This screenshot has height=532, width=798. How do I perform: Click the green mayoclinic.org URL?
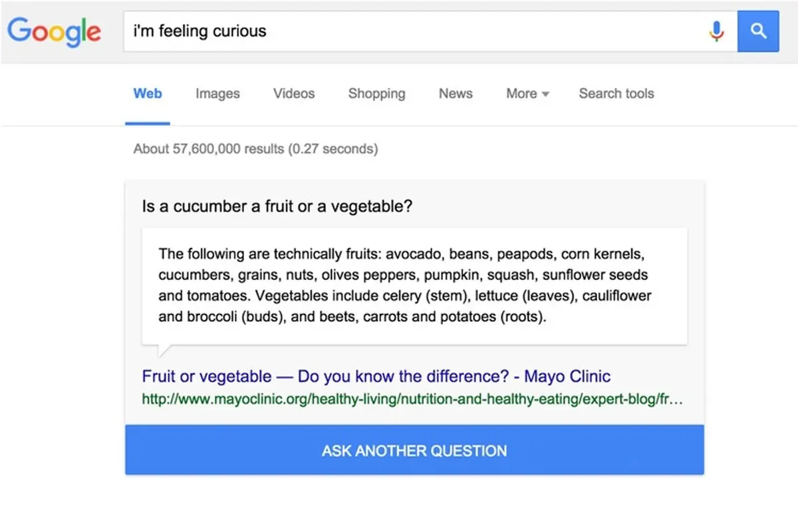[406, 400]
